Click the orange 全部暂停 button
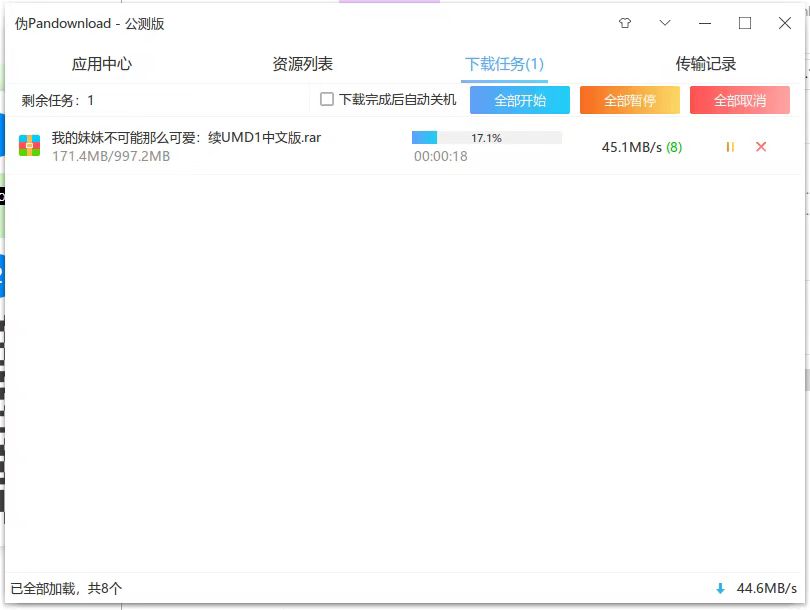The width and height of the screenshot is (810, 610). pos(630,100)
